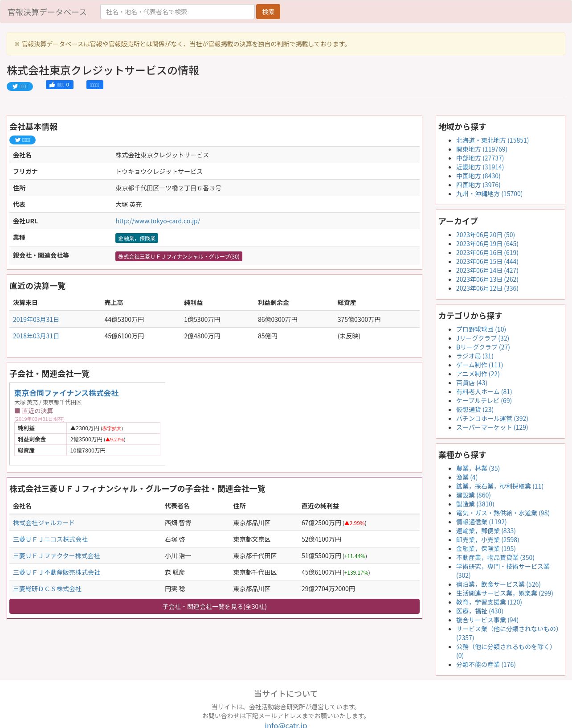Open the 有料老人ホーム (81) category
This screenshot has width=572, height=728.
(484, 392)
